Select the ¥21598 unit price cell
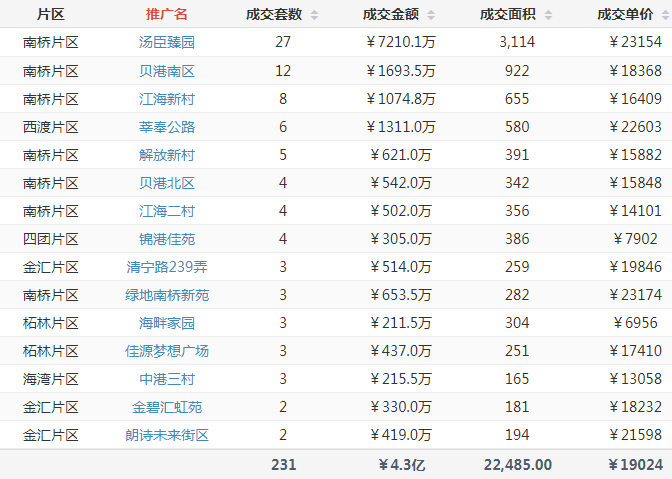The height and width of the screenshot is (479, 672). click(635, 435)
